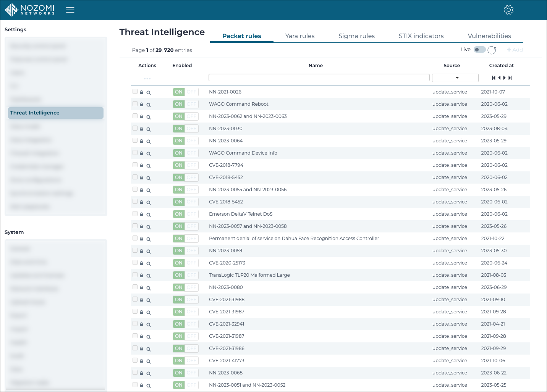Open the Vulnerabilities tab
The height and width of the screenshot is (392, 547).
coord(489,36)
